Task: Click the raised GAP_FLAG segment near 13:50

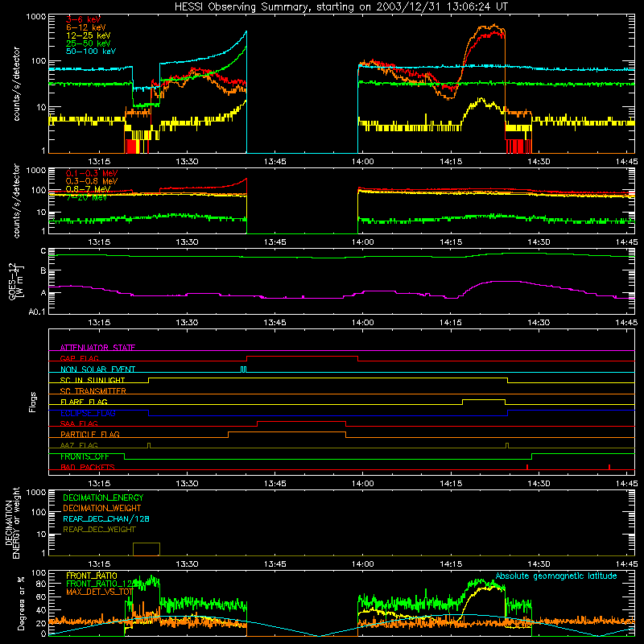Action: (303, 356)
